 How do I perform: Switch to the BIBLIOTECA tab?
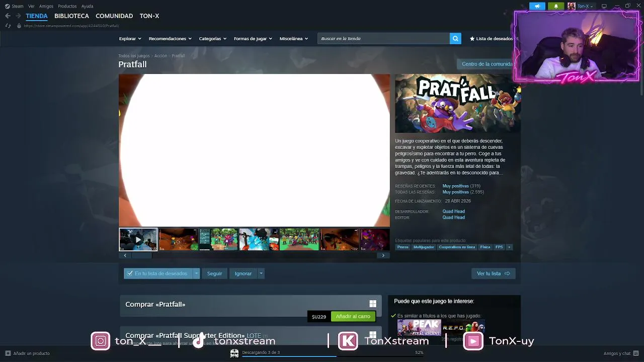[71, 16]
